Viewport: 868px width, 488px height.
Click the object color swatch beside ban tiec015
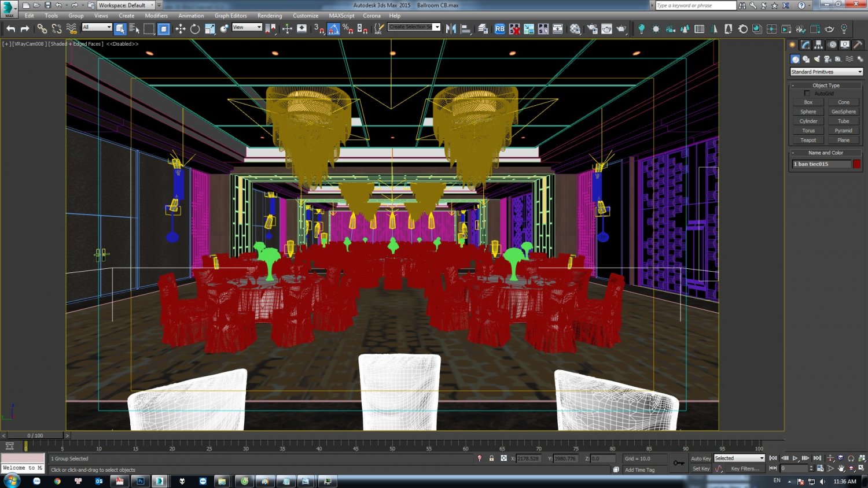856,164
